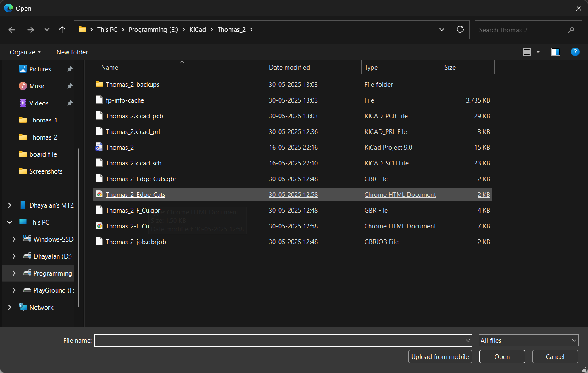Select the Windows-SSD drive
The width and height of the screenshot is (588, 373).
tap(53, 239)
